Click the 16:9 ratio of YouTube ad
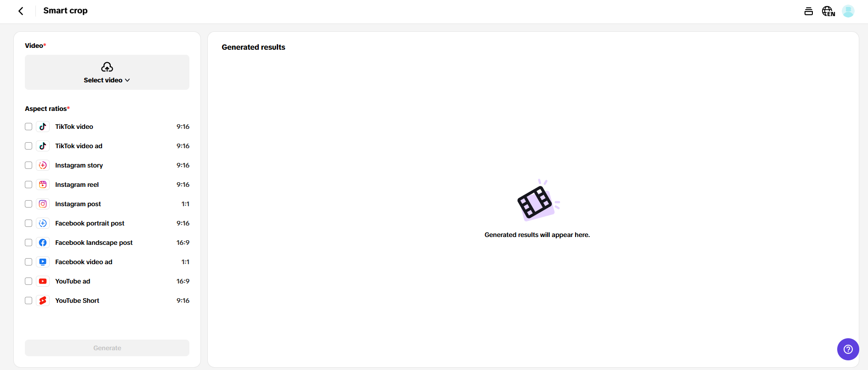 183,281
